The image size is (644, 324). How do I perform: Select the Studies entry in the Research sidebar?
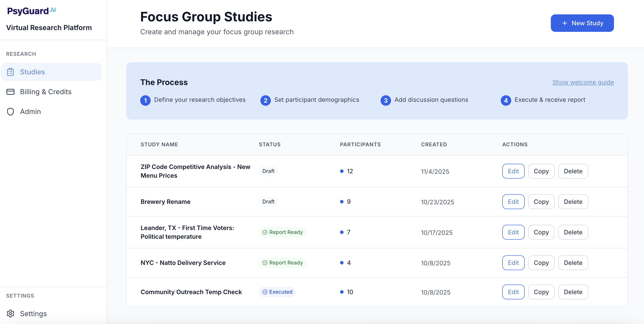(32, 72)
